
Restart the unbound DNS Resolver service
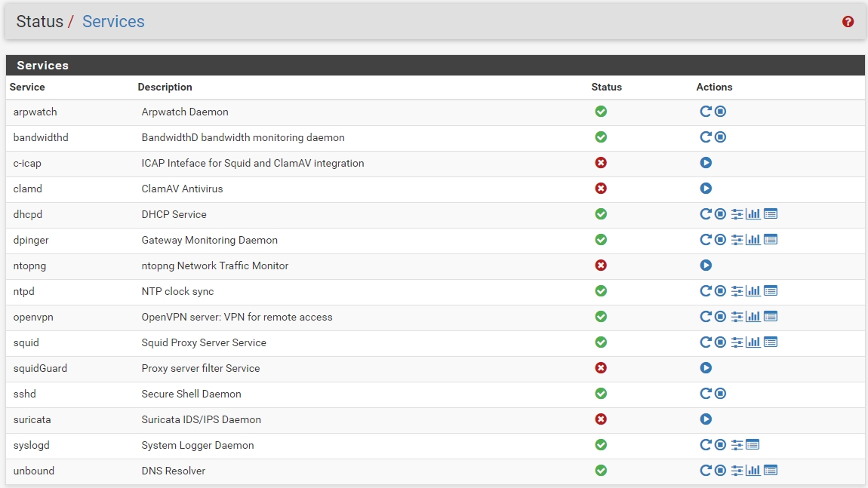click(705, 471)
